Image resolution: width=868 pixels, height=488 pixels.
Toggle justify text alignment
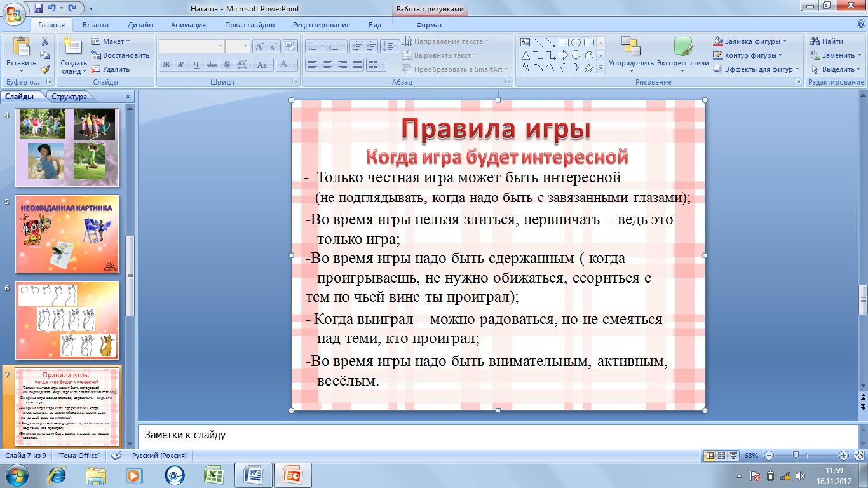[357, 64]
